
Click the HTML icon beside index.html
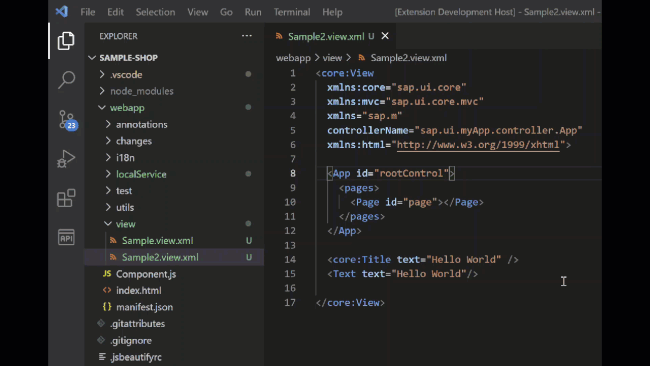(x=107, y=291)
